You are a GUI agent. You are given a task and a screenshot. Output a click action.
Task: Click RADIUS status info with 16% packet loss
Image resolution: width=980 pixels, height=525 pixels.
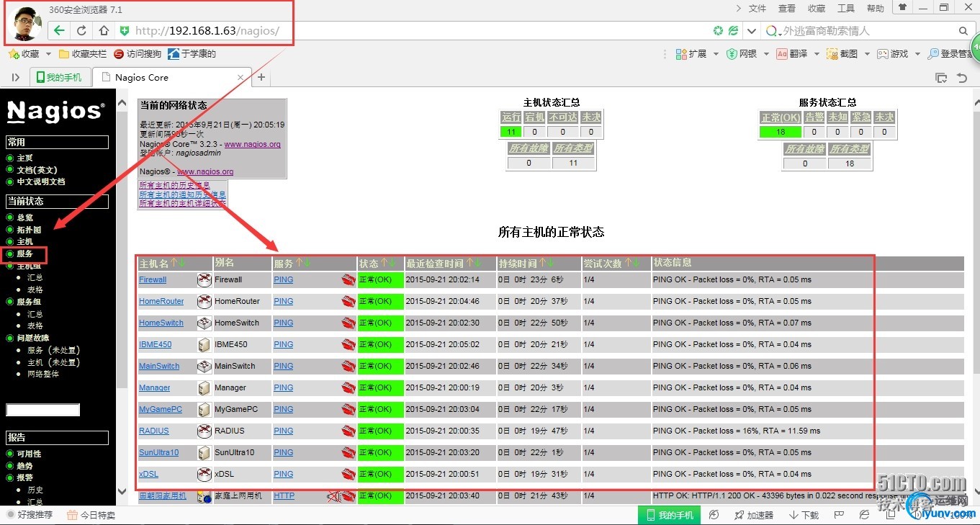[737, 431]
